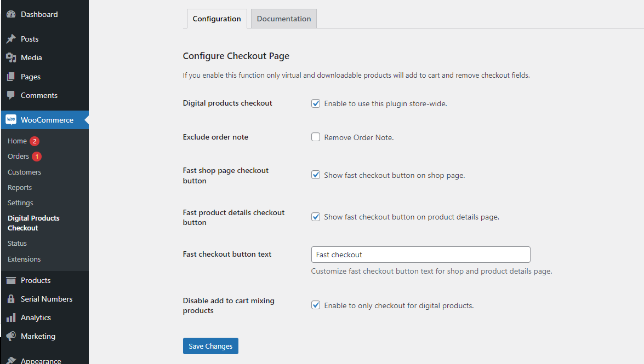
Task: Open the Dashboard from the sidebar icon
Action: pyautogui.click(x=12, y=13)
